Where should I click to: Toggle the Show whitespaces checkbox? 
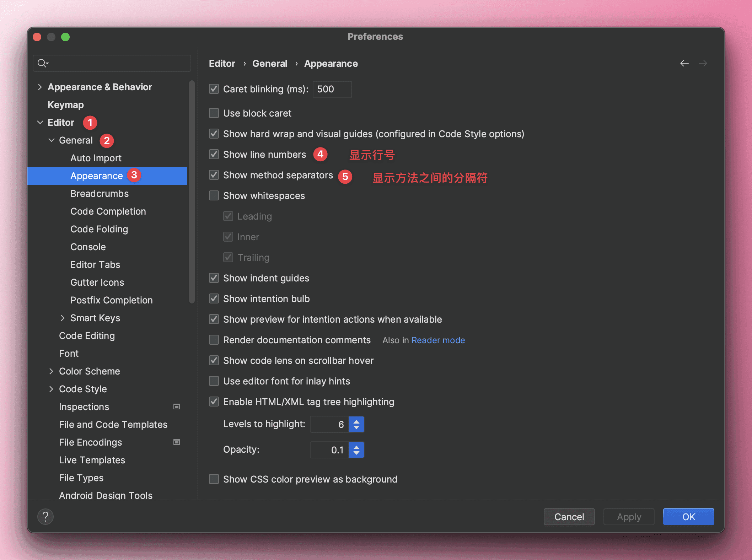click(214, 195)
